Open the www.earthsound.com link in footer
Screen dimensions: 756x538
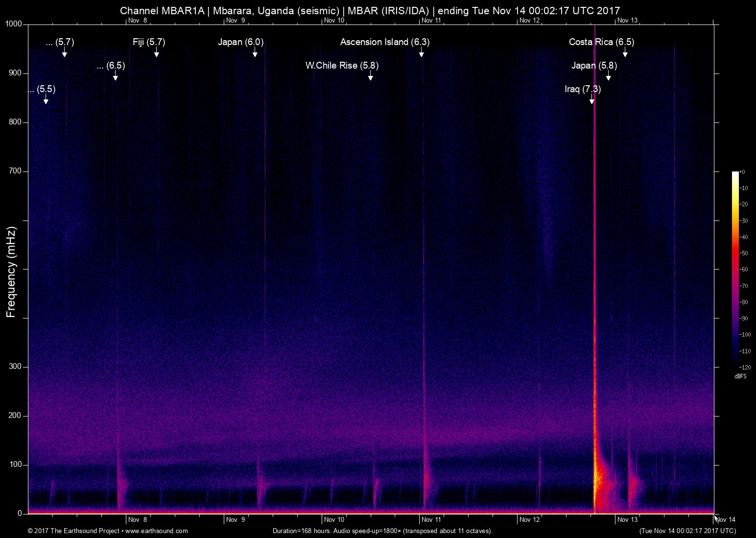click(157, 531)
